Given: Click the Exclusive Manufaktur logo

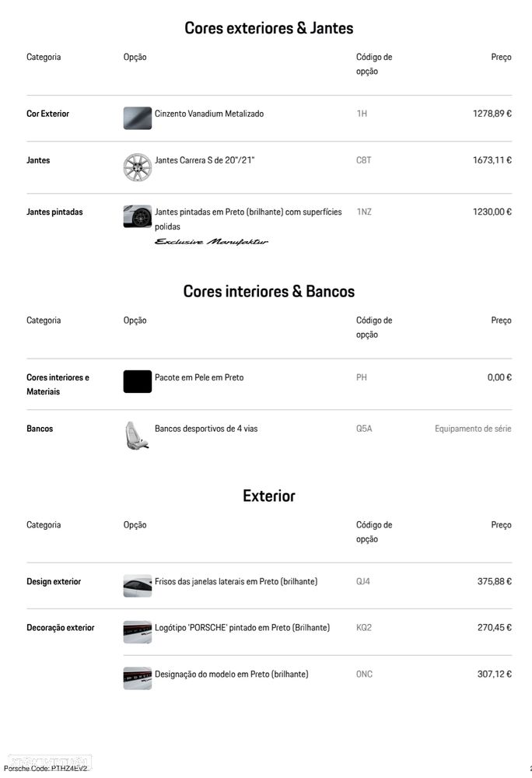Looking at the screenshot, I should pyautogui.click(x=212, y=242).
